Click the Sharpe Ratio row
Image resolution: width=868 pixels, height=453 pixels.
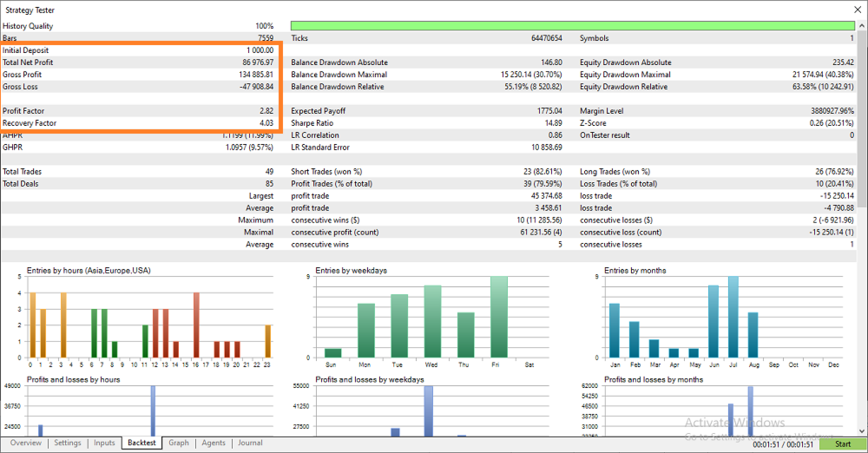pyautogui.click(x=426, y=123)
